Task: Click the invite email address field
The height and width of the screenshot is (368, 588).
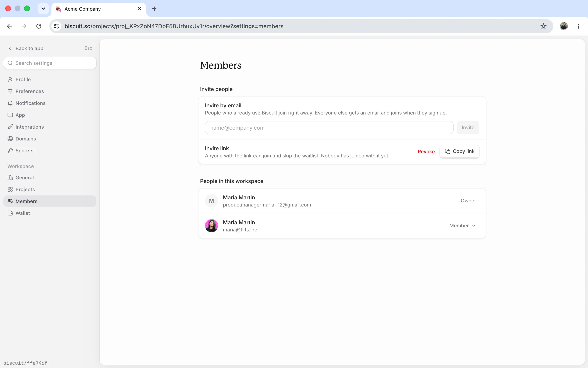Action: (x=329, y=128)
